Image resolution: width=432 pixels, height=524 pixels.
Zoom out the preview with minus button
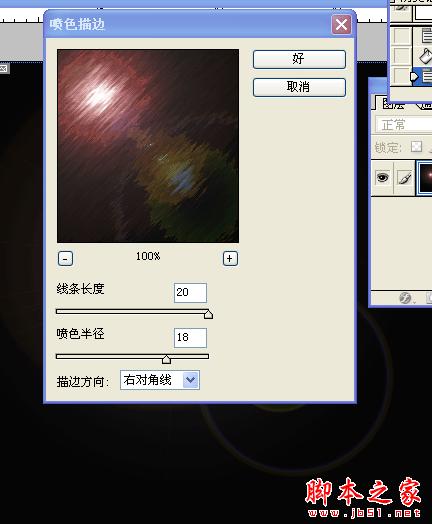point(65,258)
